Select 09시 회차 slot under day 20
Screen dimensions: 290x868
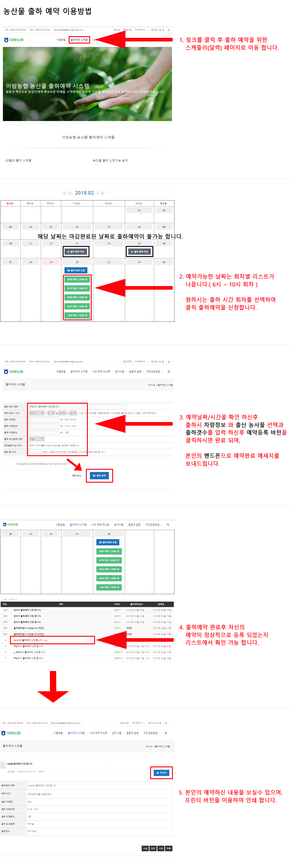(77, 306)
